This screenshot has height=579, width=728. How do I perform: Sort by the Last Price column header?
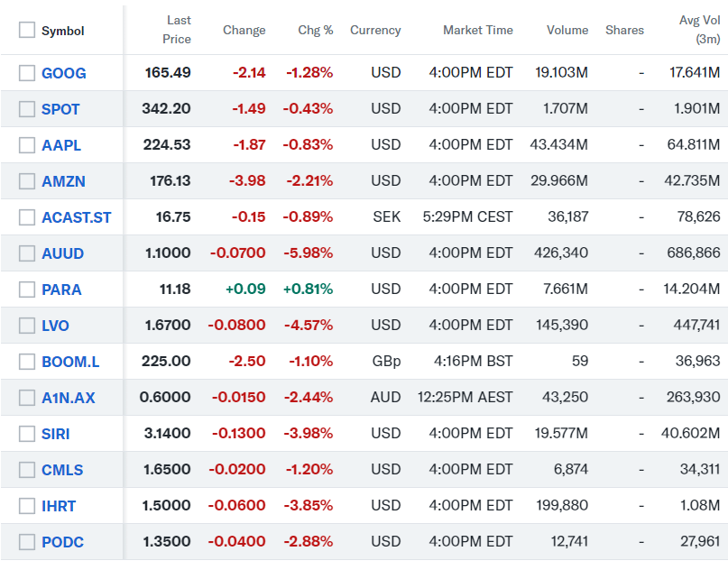click(177, 30)
